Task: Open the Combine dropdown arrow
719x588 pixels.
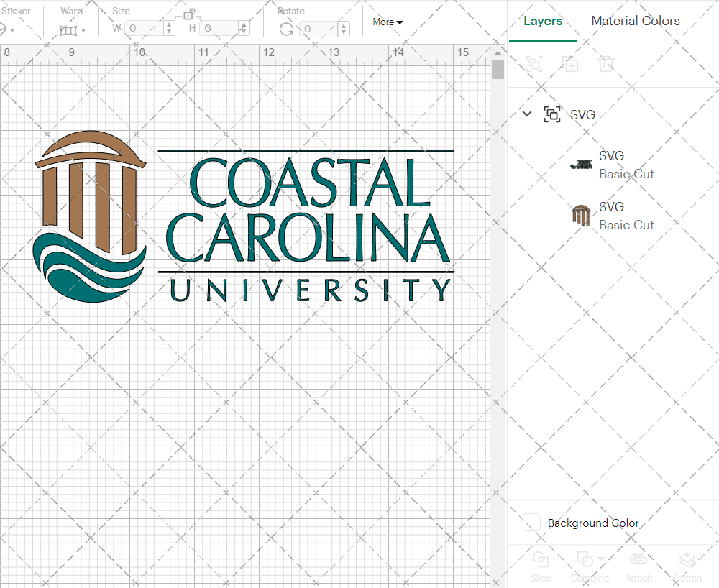Action: click(601, 559)
